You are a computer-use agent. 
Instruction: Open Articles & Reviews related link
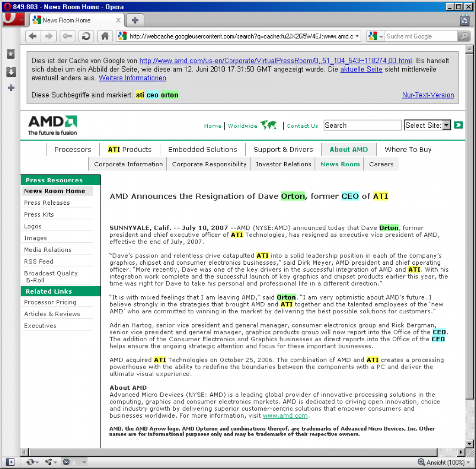pyautogui.click(x=52, y=314)
